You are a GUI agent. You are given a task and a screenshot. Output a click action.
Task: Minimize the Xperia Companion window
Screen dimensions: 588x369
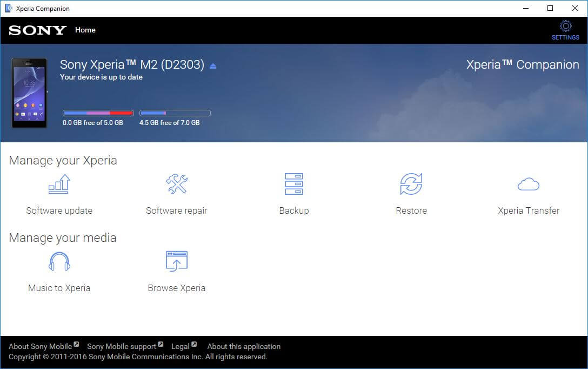[526, 8]
